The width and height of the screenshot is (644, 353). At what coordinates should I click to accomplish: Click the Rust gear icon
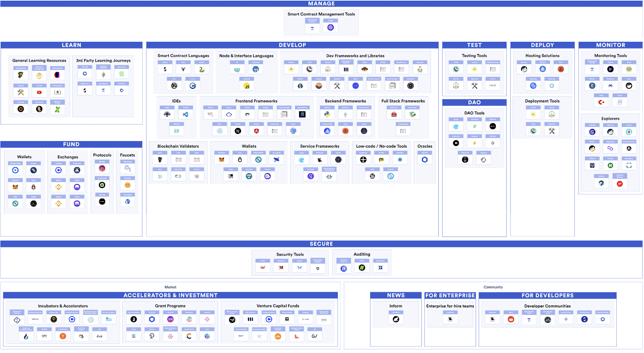pos(174,86)
